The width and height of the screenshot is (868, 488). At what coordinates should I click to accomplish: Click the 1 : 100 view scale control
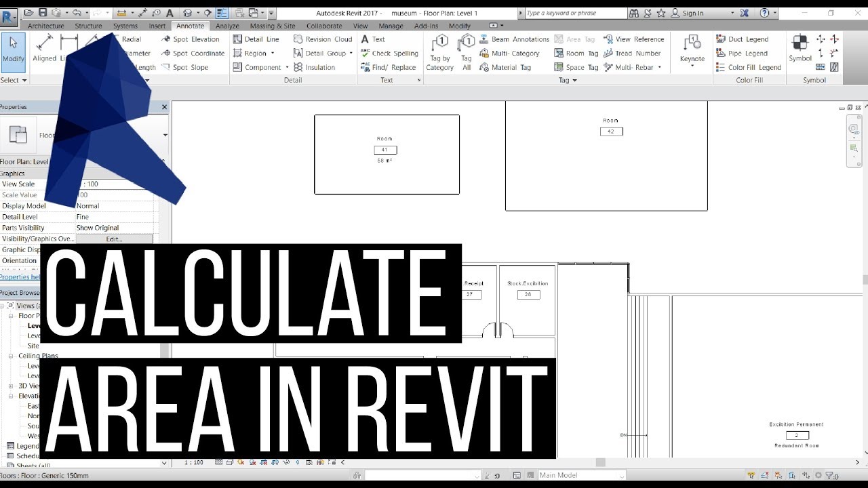tap(194, 462)
